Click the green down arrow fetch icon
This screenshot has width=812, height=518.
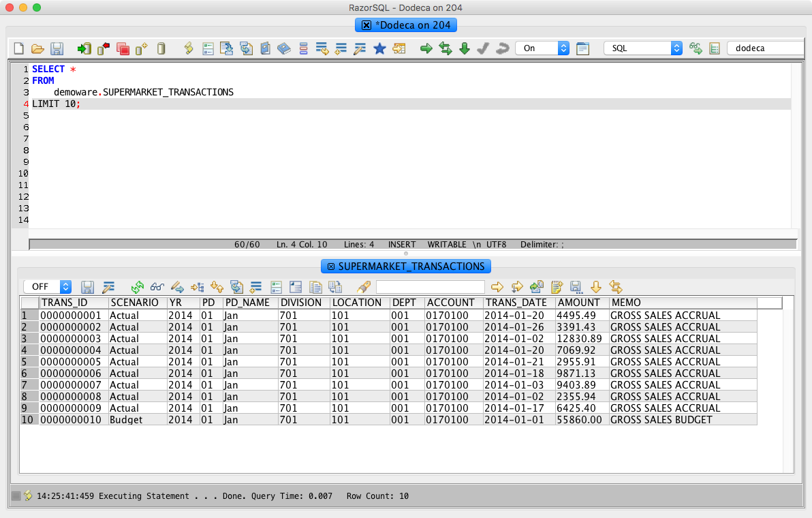[x=465, y=48]
